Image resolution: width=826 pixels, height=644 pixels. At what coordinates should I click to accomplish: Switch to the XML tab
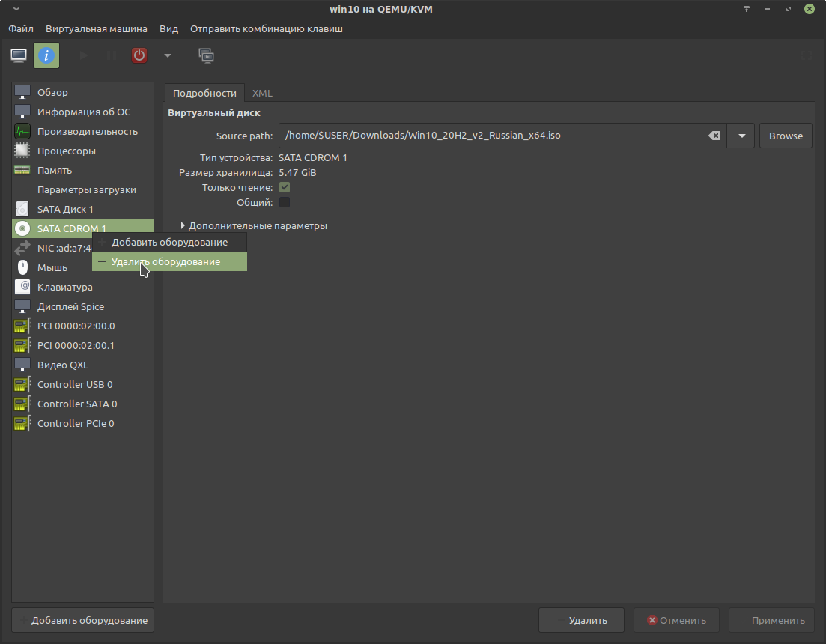pyautogui.click(x=262, y=94)
